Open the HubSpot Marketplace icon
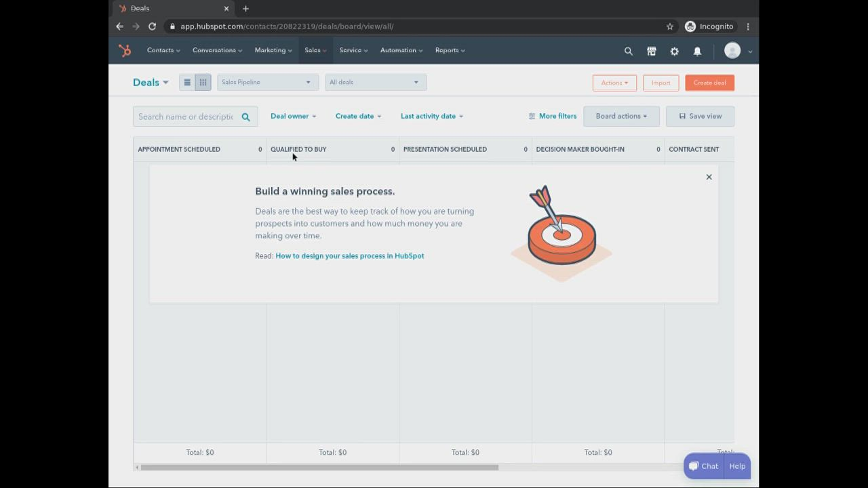The height and width of the screenshot is (488, 868). pos(652,51)
